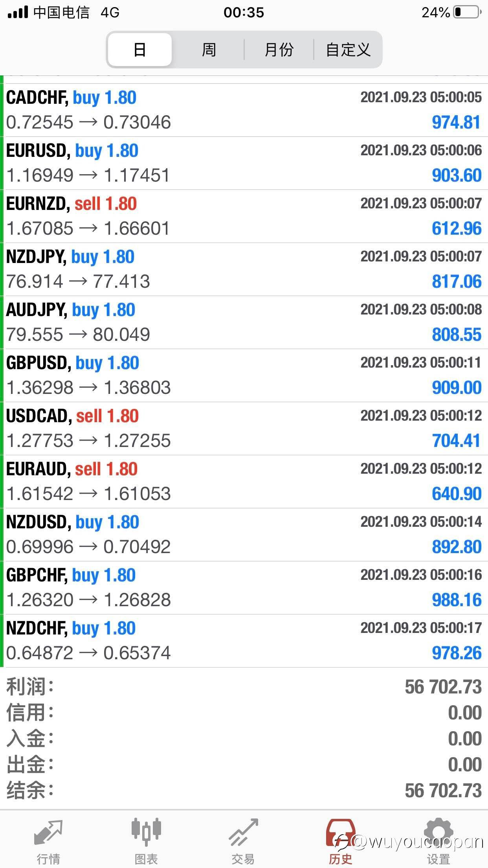Tap the NZDCHF buy trade row

point(244,641)
